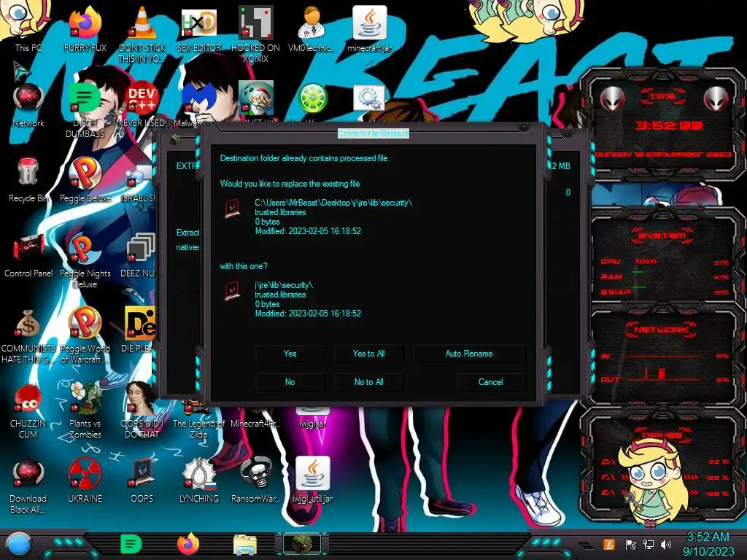Open green notes app in taskbar
Screen dimensions: 747x560
pos(131,544)
